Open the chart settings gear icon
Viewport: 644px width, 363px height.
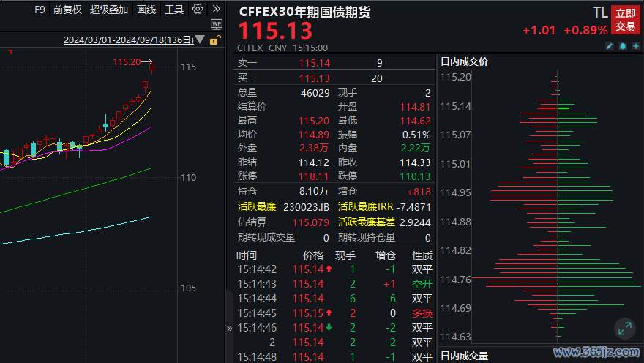click(x=198, y=9)
